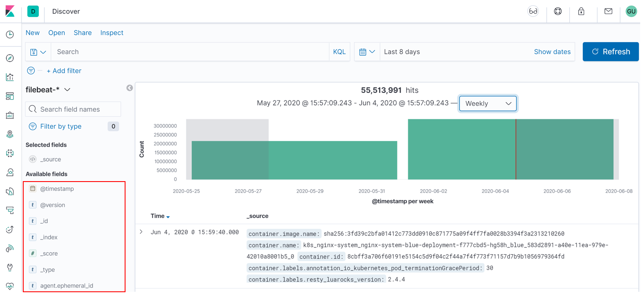Click Inspect in the top menu

(112, 33)
